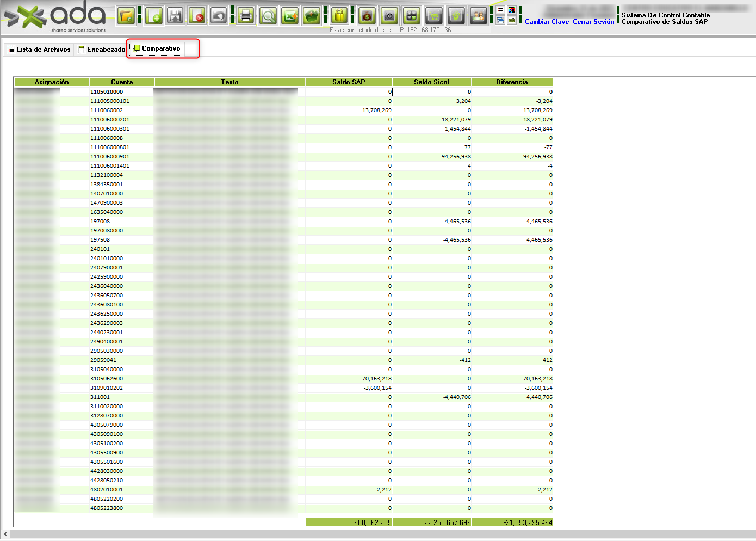
Task: Click the printer icon
Action: point(246,16)
